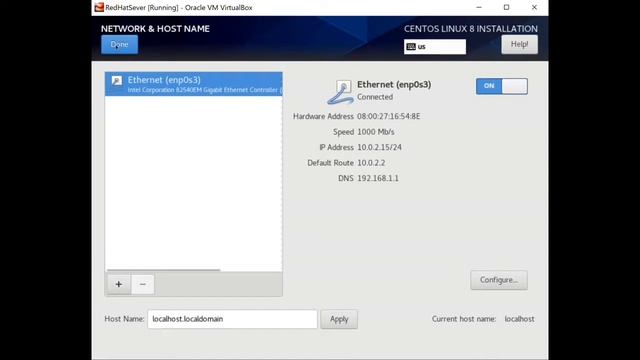Click the keyboard icon beside us

pos(411,47)
